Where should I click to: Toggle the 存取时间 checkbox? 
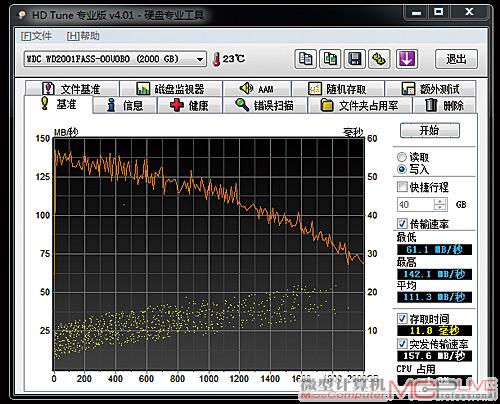402,318
